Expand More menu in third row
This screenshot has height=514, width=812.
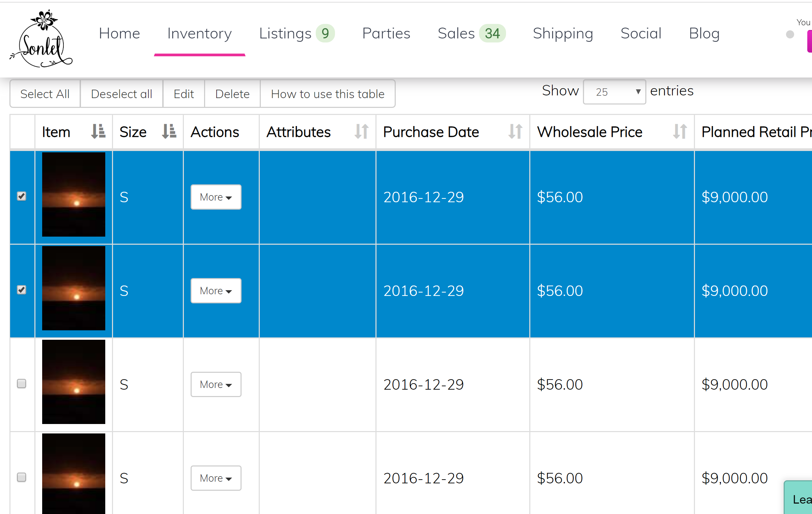pyautogui.click(x=216, y=384)
